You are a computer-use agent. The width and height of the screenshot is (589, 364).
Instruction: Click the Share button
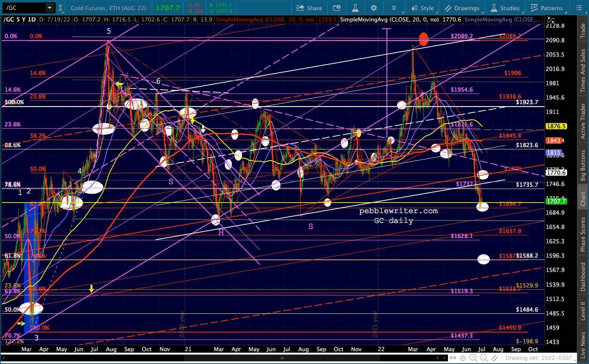309,8
